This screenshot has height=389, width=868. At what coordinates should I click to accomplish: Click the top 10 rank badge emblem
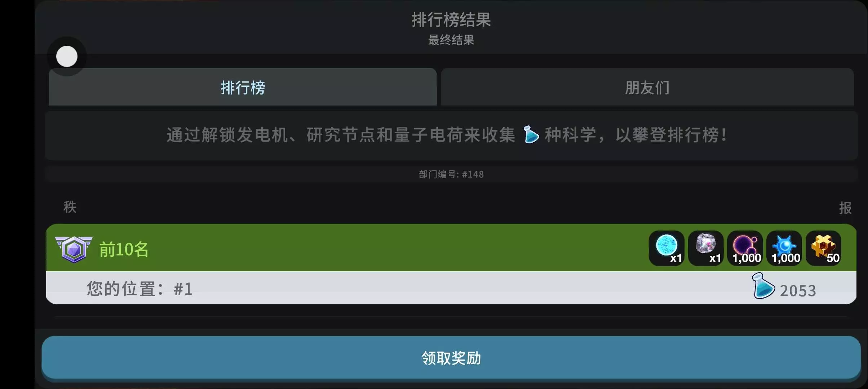pyautogui.click(x=74, y=249)
